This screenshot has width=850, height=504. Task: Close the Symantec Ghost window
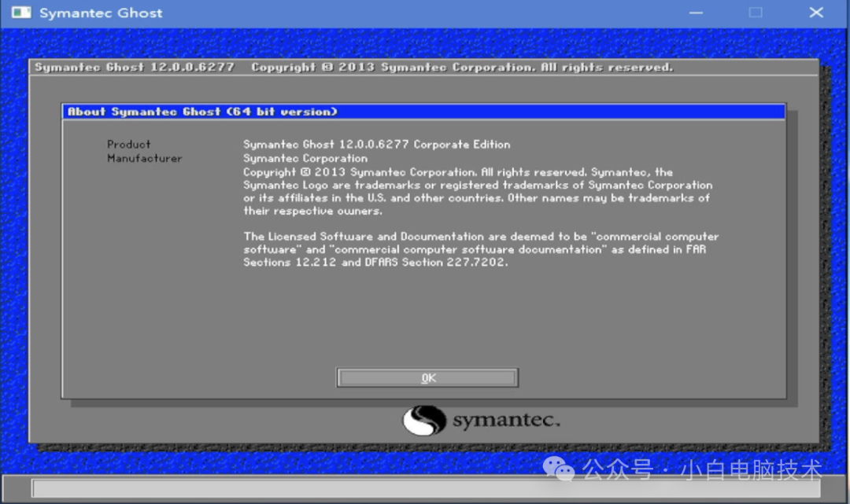[816, 13]
